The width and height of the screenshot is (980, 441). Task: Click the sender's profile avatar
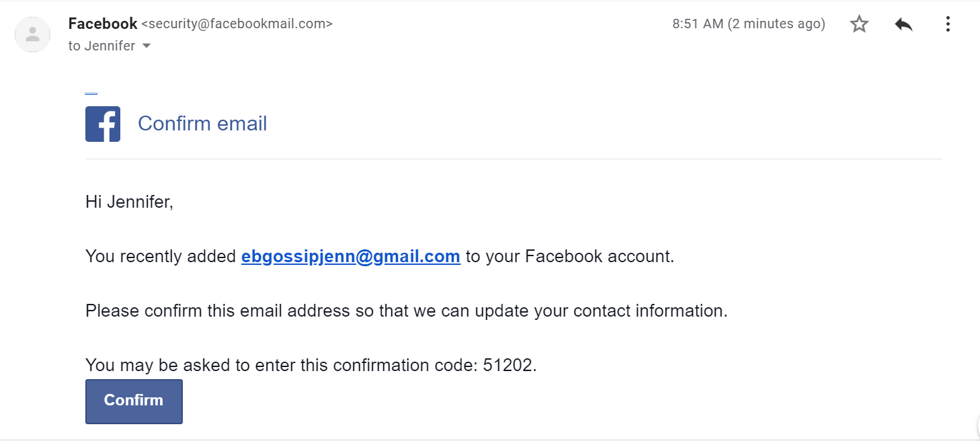pyautogui.click(x=32, y=35)
